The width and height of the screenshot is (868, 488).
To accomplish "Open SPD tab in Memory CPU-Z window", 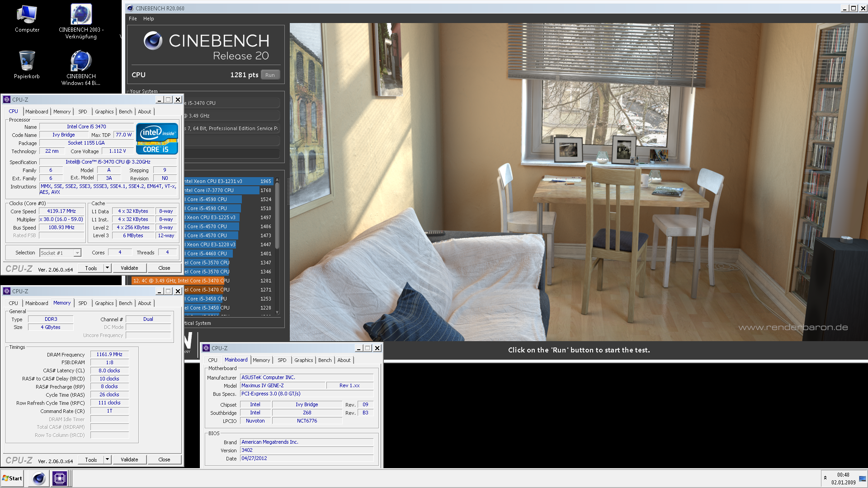I will 83,303.
